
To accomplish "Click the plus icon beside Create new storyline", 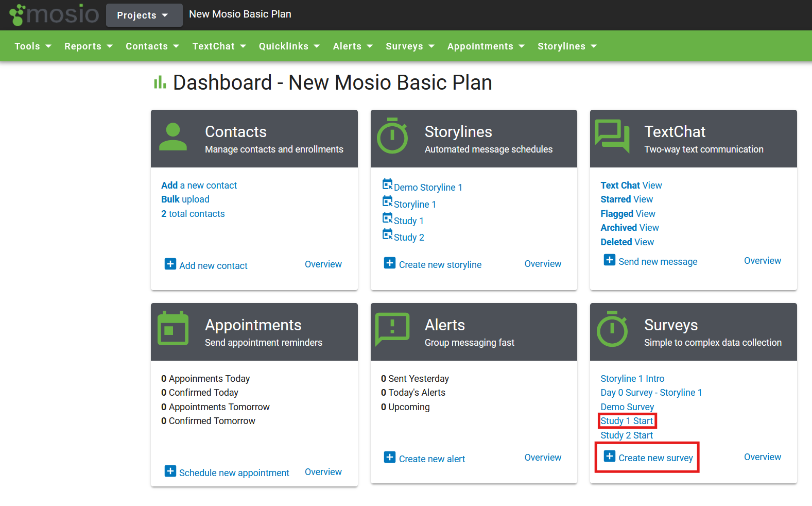I will [390, 263].
